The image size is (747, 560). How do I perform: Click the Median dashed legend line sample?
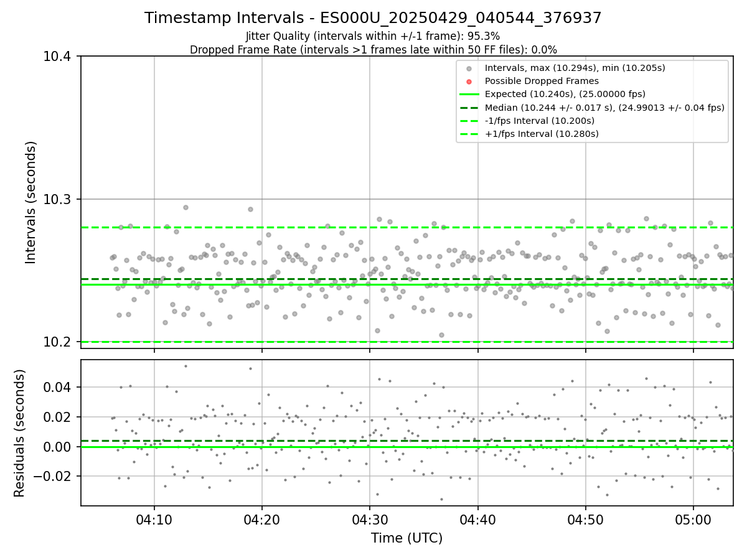click(469, 107)
